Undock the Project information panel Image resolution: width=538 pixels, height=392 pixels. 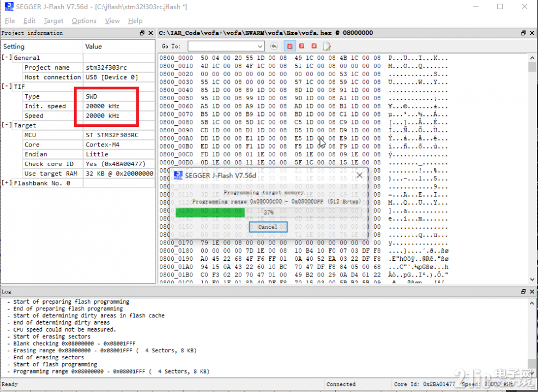(x=142, y=33)
